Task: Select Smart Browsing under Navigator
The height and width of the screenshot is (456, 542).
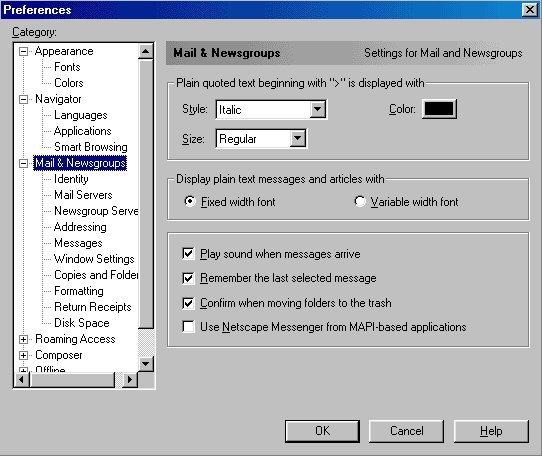Action: pyautogui.click(x=91, y=147)
